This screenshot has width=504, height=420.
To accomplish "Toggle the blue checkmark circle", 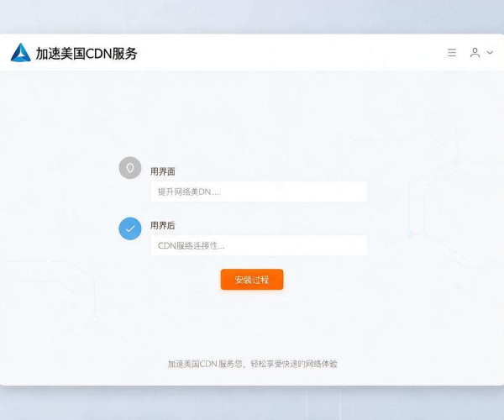I will (x=130, y=228).
